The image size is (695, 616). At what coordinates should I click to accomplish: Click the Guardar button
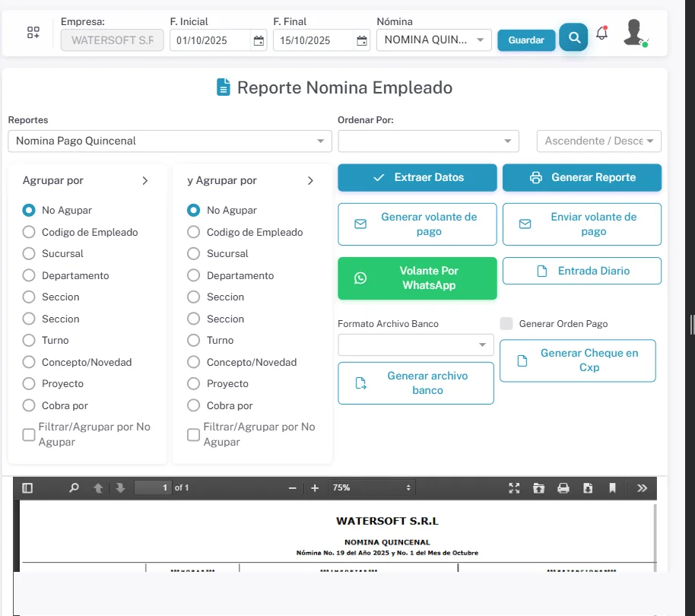[x=526, y=40]
